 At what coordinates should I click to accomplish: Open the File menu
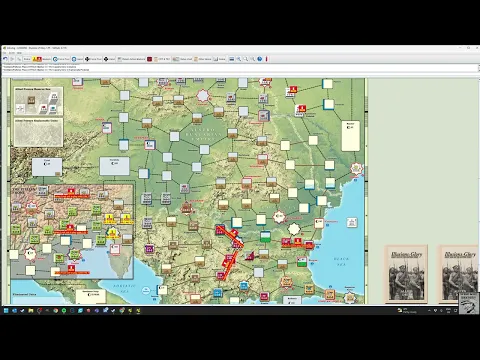coord(4,53)
